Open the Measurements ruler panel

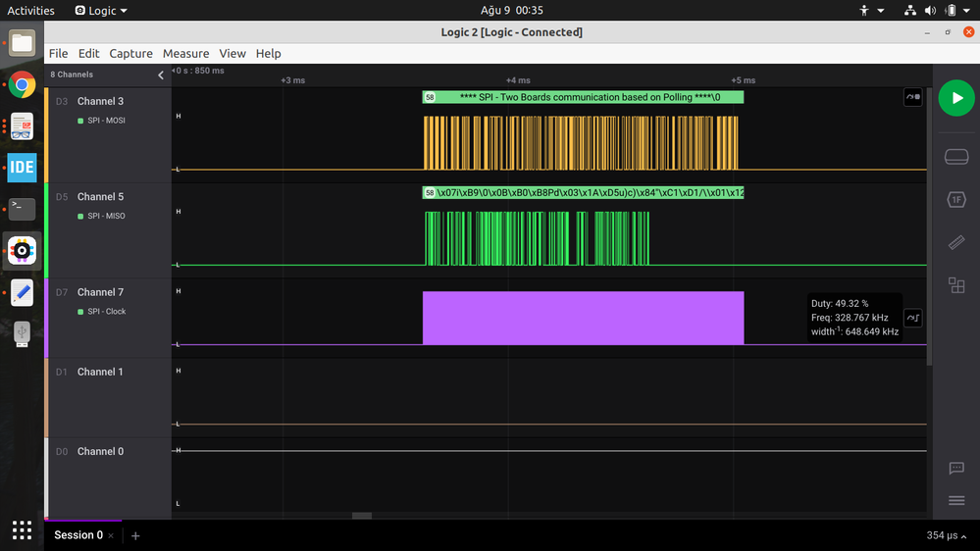(956, 242)
